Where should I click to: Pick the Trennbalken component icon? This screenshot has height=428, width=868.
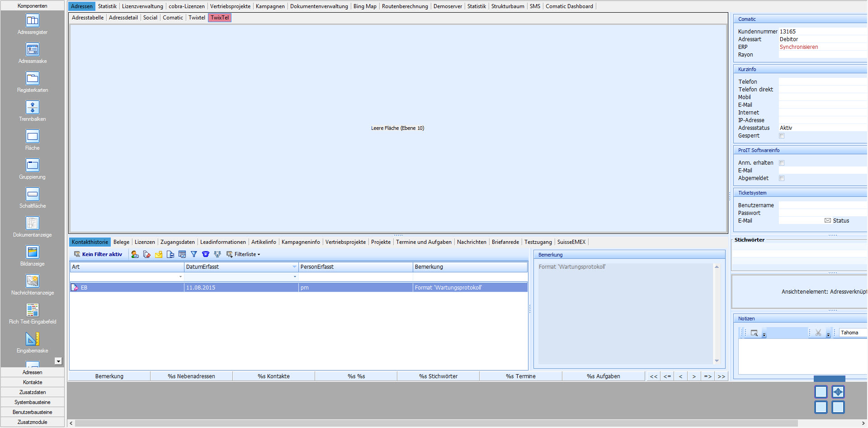pos(33,108)
